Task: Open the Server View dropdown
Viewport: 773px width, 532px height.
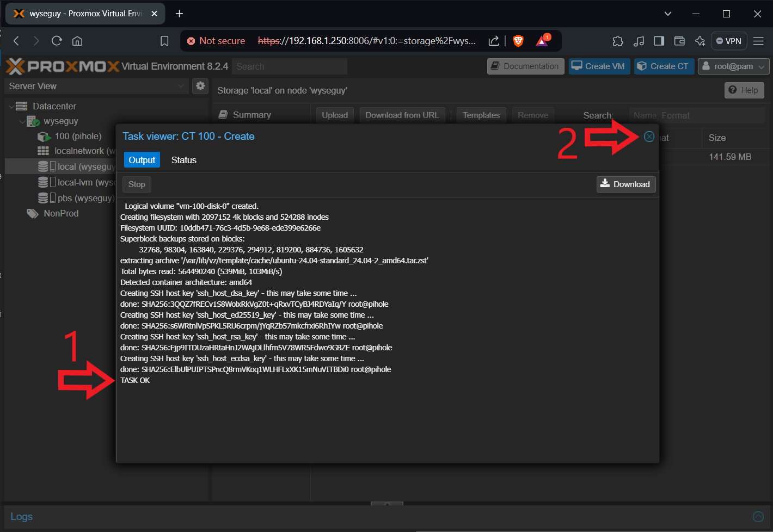Action: tap(97, 86)
